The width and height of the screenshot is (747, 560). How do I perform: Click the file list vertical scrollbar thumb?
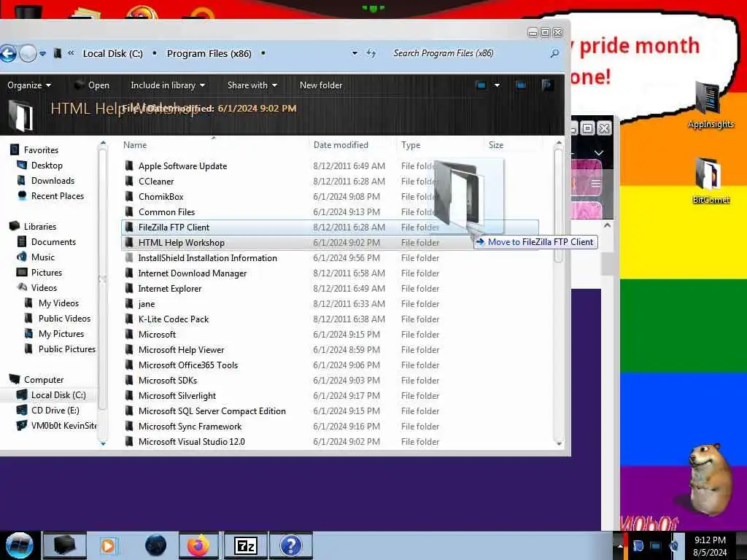[559, 205]
